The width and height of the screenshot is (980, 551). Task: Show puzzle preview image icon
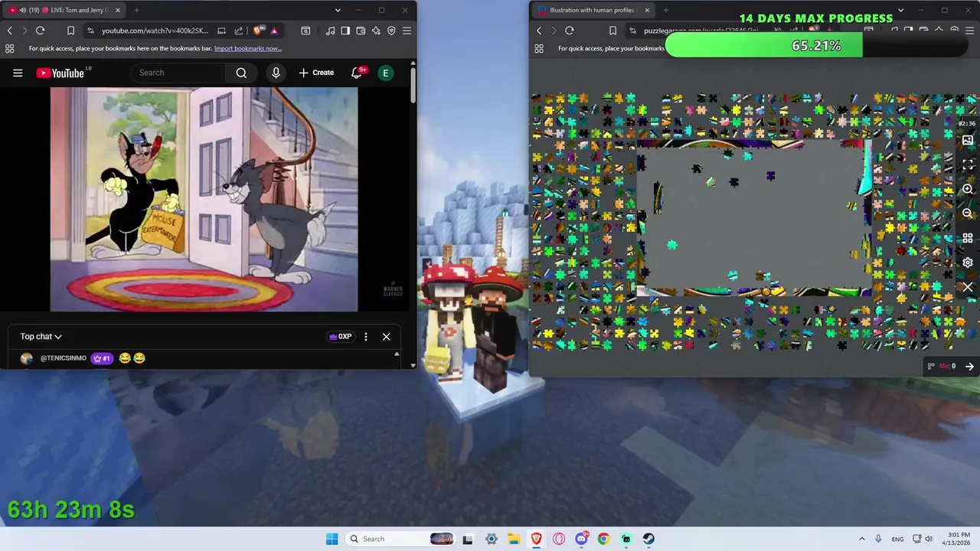968,141
